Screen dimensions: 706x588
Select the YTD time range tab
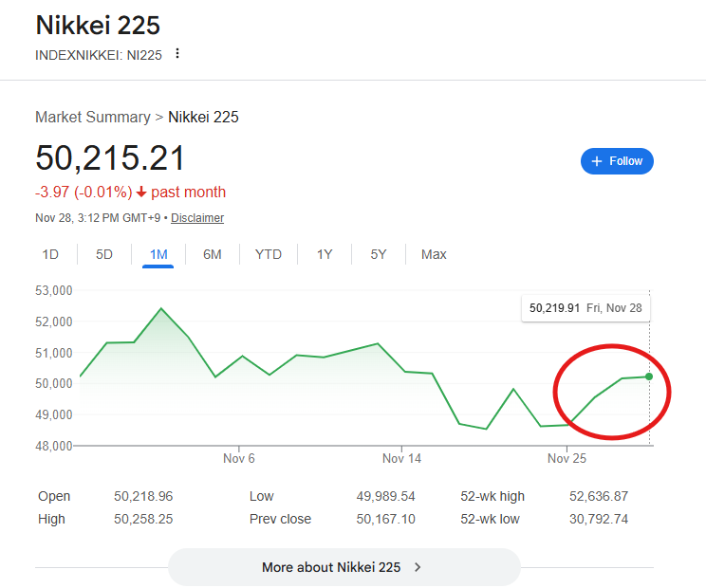[269, 254]
